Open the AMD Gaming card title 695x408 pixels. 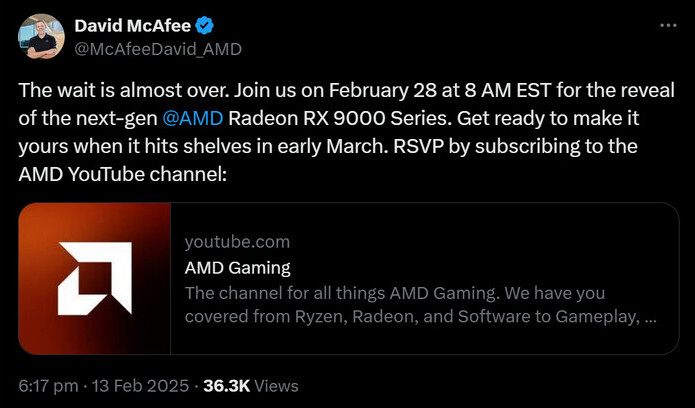tap(238, 268)
